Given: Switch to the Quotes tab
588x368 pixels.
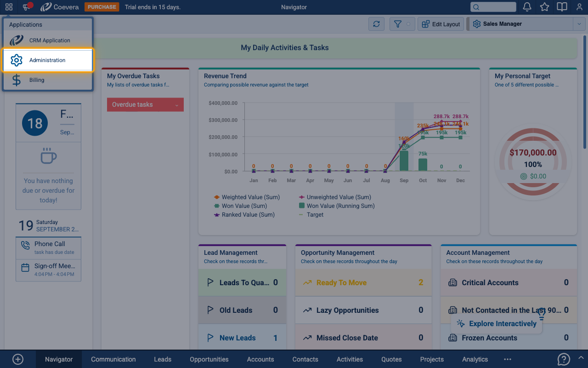Looking at the screenshot, I should tap(391, 359).
